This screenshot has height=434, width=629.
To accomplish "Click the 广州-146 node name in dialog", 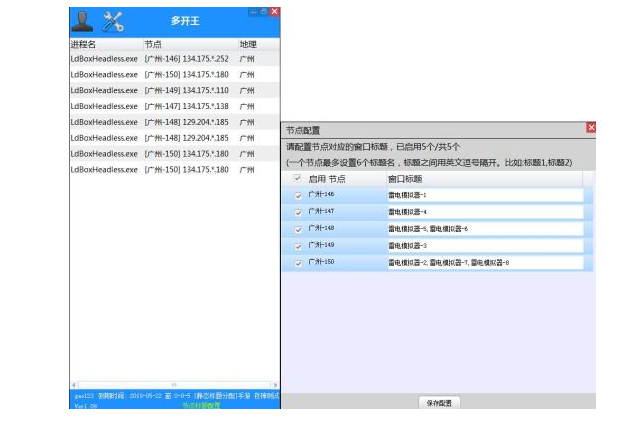I will (321, 194).
